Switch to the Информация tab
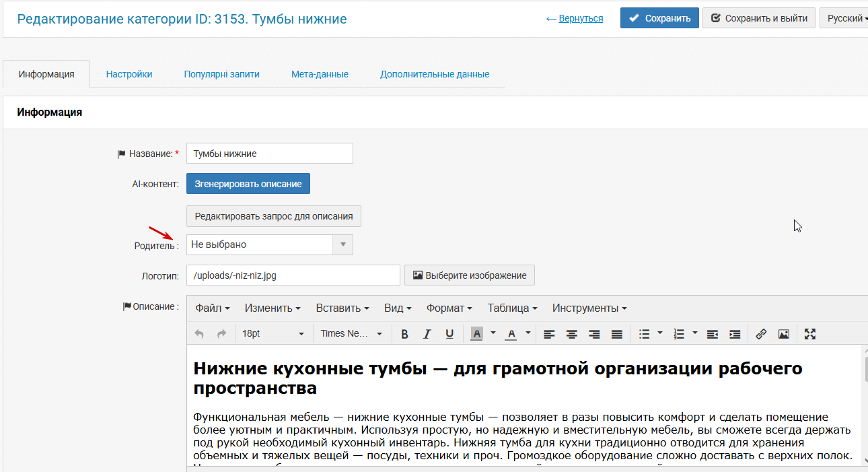This screenshot has width=868, height=472. click(x=46, y=74)
